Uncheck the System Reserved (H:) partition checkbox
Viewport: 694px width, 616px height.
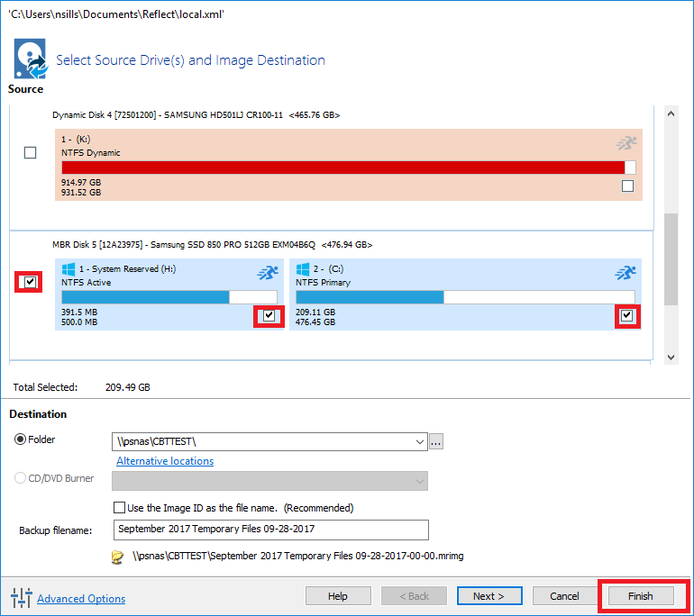click(x=268, y=316)
